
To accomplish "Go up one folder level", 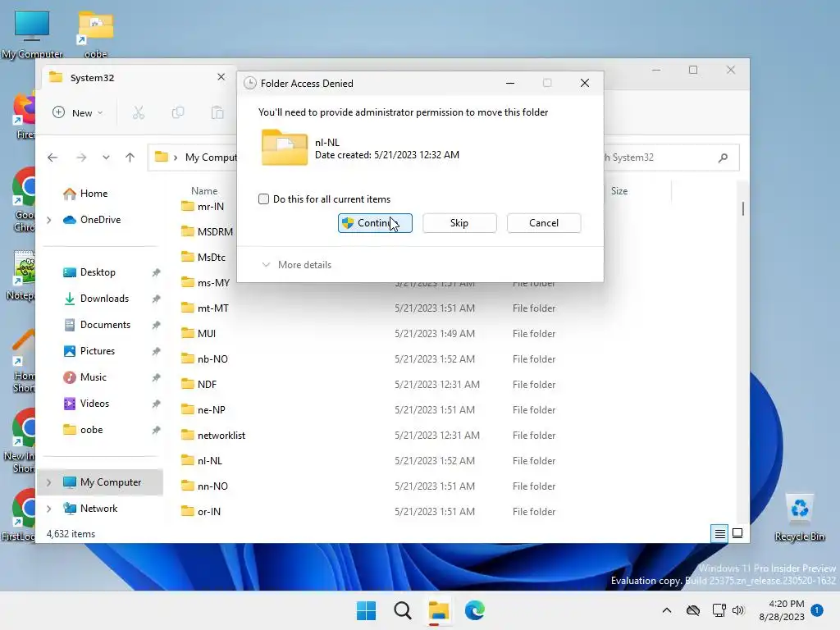I will click(x=130, y=157).
